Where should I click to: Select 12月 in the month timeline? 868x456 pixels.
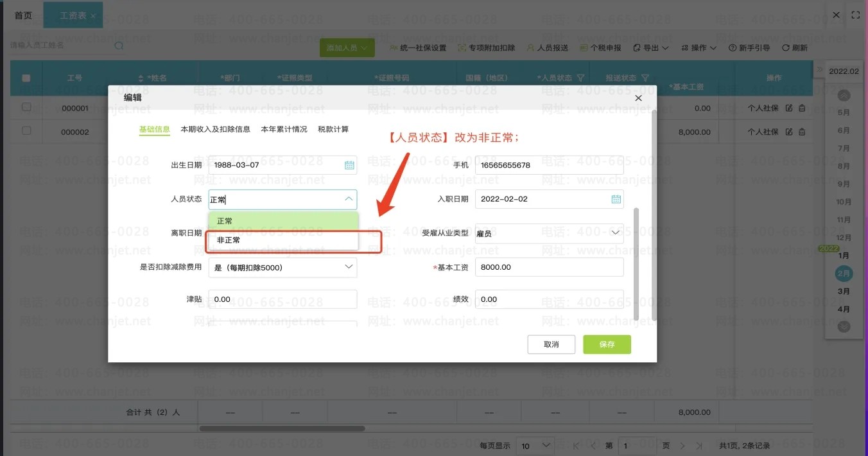click(x=844, y=238)
